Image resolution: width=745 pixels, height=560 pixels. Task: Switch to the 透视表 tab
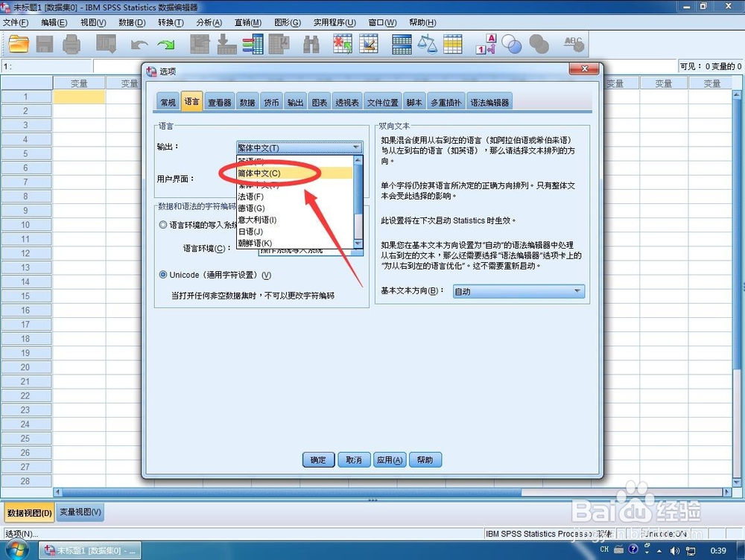coord(347,102)
